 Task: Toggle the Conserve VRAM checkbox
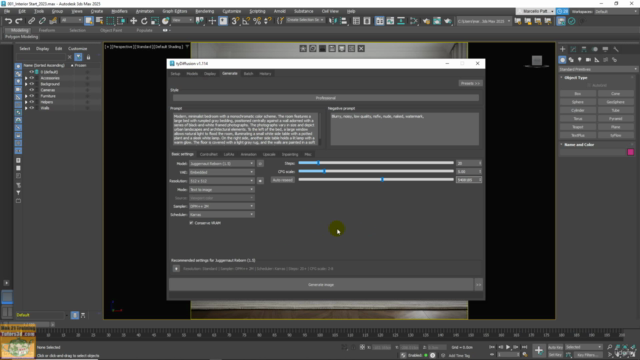(191, 223)
